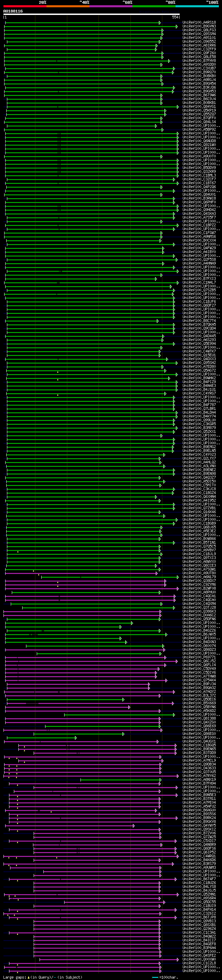Image resolution: width=222 pixels, height=980 pixels.
Task: Click the red 20% legend color bar
Action: (x=25, y=6)
